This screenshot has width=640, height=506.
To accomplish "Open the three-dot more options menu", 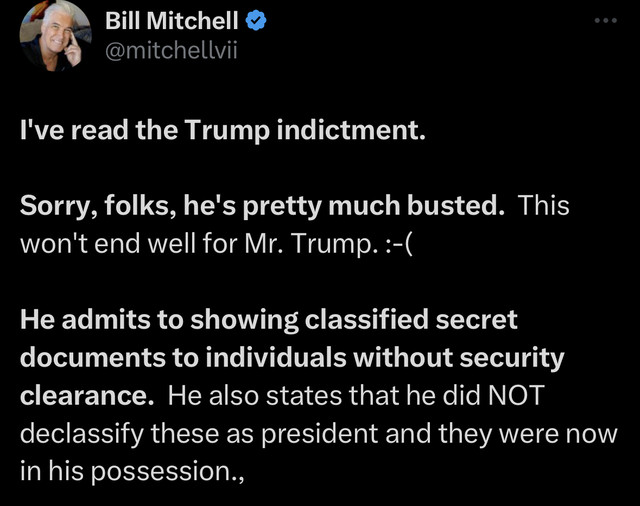I will (x=605, y=20).
